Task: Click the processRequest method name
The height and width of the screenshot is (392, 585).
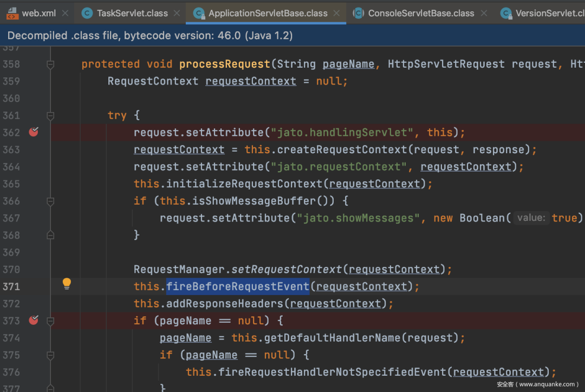Action: (x=225, y=64)
